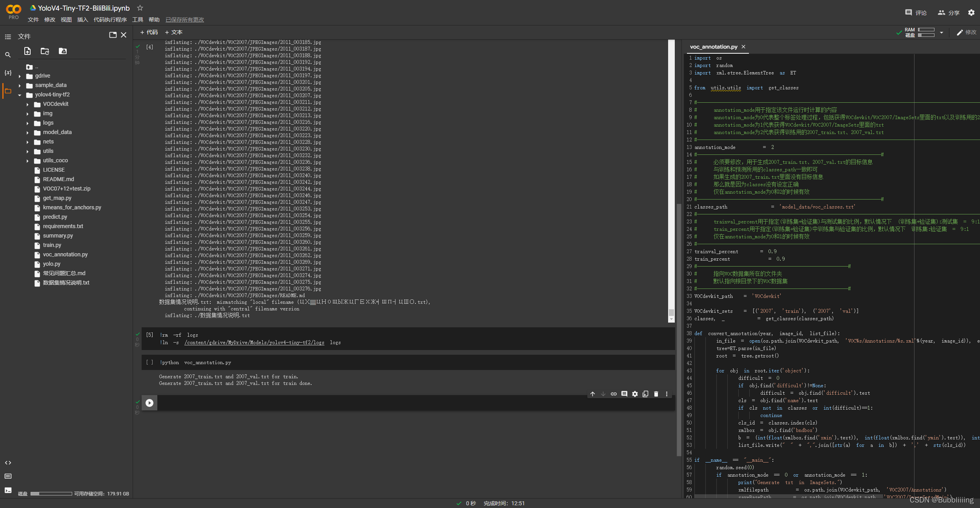Collapse the yolov4-tiny-tf2 folder
The height and width of the screenshot is (508, 980).
pyautogui.click(x=20, y=95)
